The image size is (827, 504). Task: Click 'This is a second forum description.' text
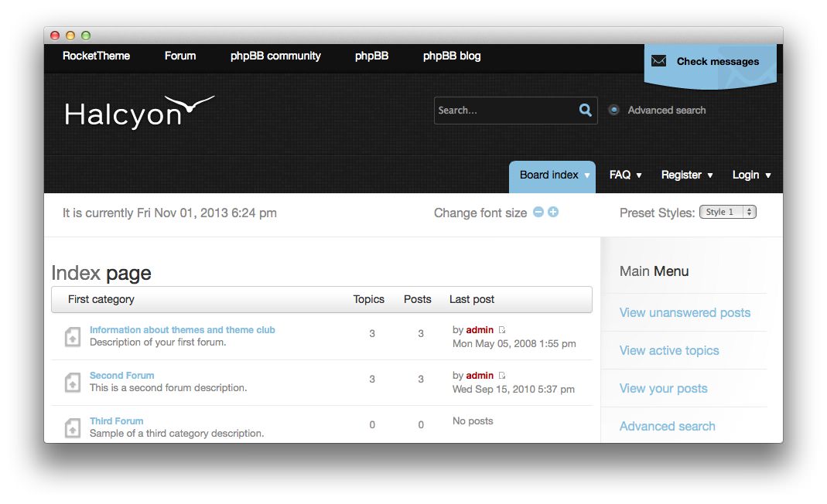[168, 387]
